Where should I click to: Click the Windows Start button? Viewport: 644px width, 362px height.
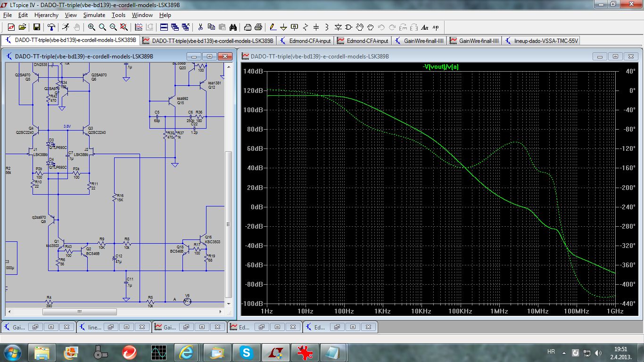(x=12, y=352)
